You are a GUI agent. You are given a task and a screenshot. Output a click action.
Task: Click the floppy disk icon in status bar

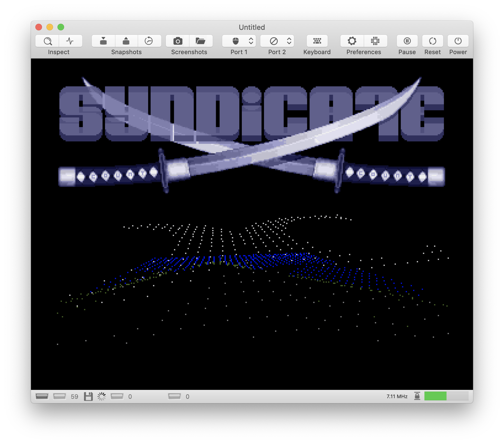(88, 397)
